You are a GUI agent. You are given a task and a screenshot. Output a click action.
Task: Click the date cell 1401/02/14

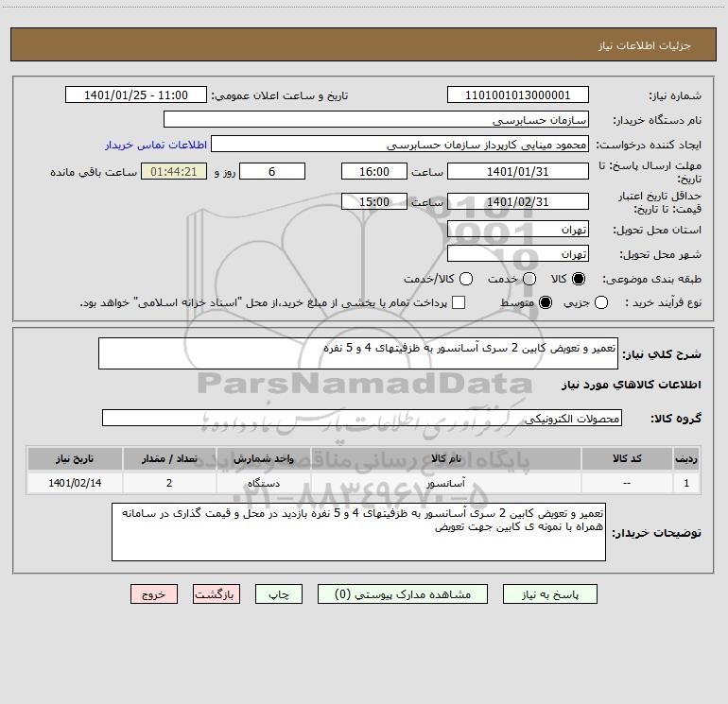pos(75,483)
